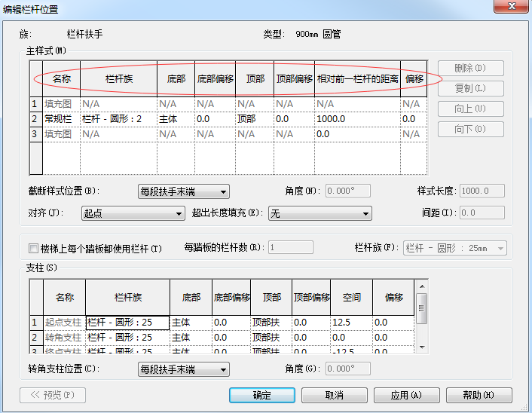532x413 pixels.
Task: Click 底部偏移 header in 主样式 table
Action: coord(215,79)
